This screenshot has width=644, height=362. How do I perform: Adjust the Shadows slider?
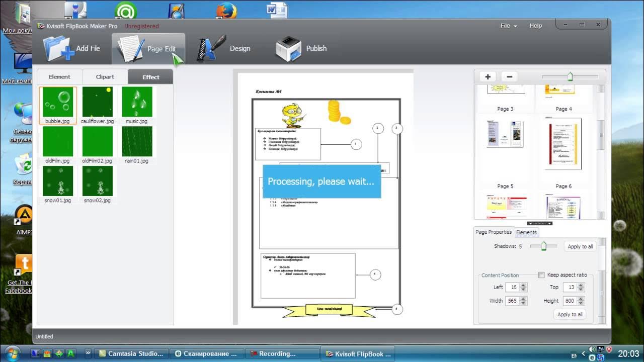click(x=544, y=246)
